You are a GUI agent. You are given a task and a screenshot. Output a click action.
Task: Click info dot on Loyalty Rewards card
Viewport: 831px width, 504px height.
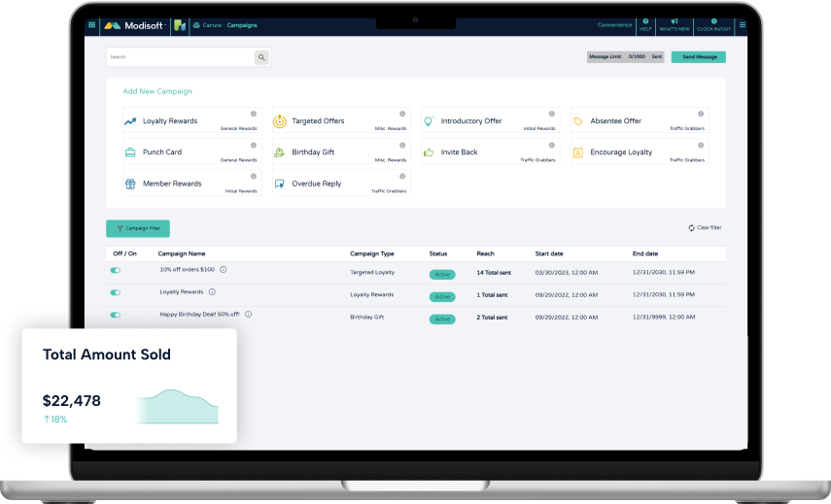[254, 114]
